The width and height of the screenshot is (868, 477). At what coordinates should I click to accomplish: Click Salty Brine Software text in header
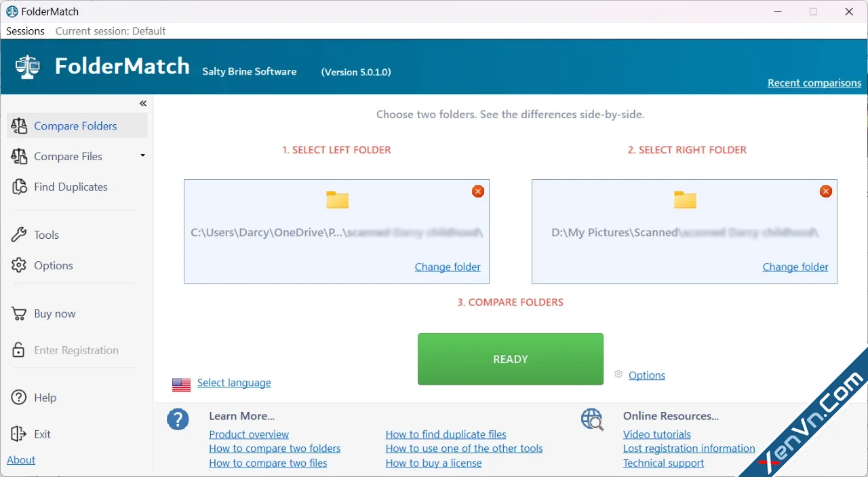[x=249, y=71]
